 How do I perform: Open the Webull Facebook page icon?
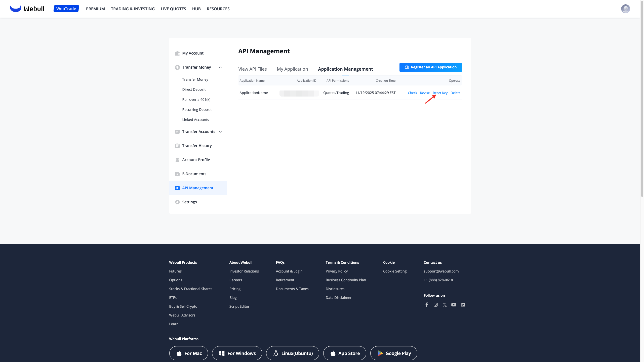tap(426, 305)
